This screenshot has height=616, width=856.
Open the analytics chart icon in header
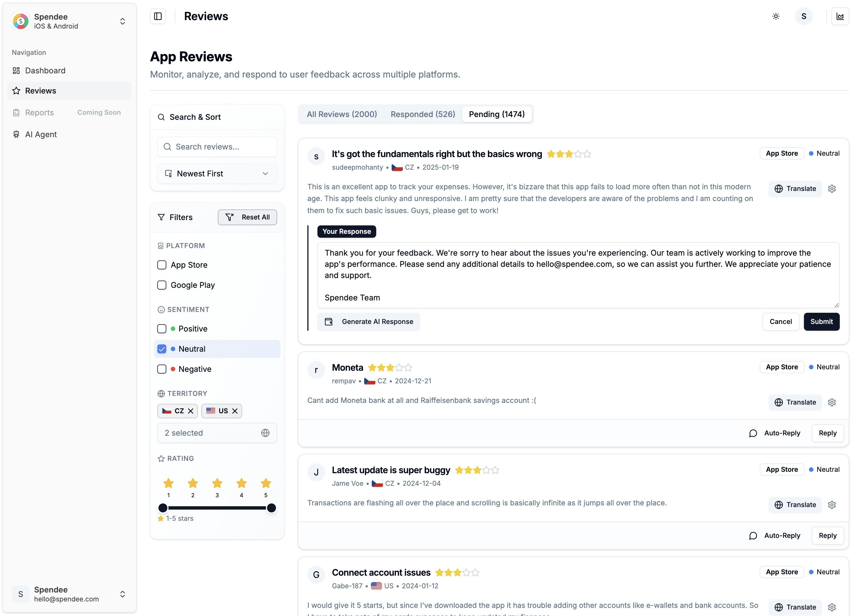coord(840,16)
